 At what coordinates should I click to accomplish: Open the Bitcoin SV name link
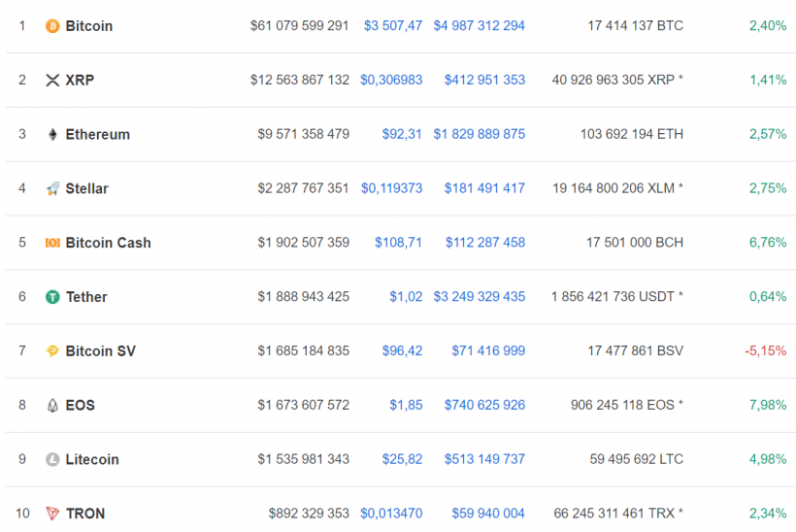point(101,350)
